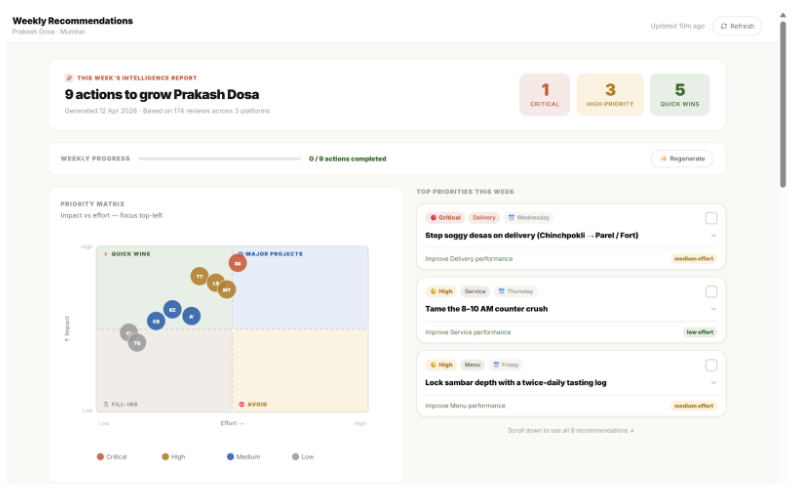Click the Quick Wins lightning icon

[x=105, y=254]
